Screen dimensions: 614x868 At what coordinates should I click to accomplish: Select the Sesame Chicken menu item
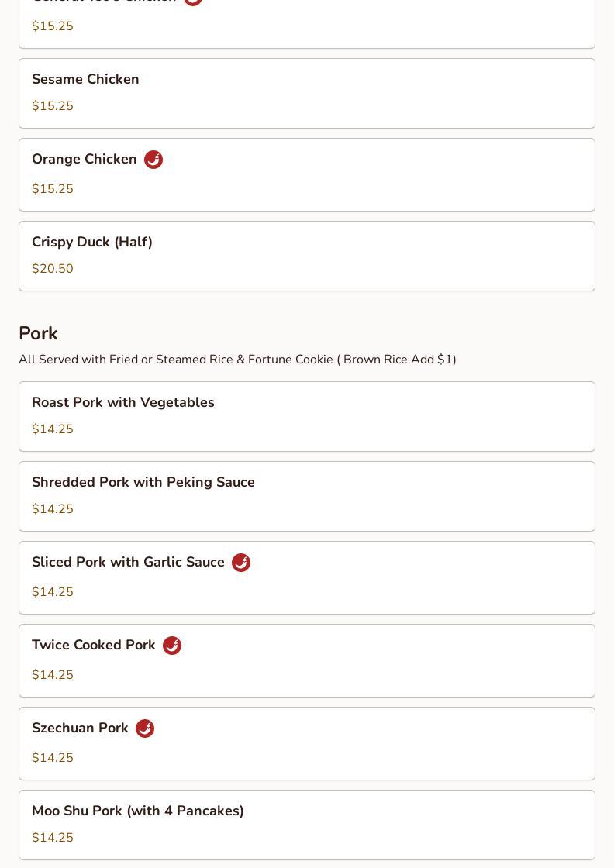tap(85, 79)
